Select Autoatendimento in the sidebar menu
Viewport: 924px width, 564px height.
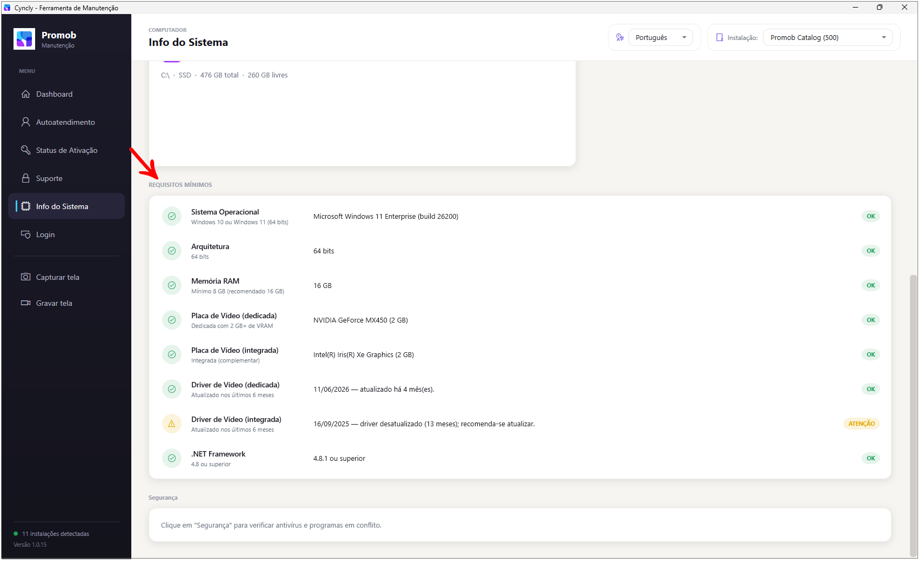(66, 122)
